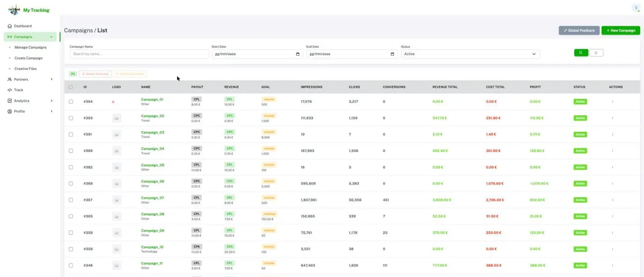Click the logo placeholder of Campaign_05

click(116, 167)
